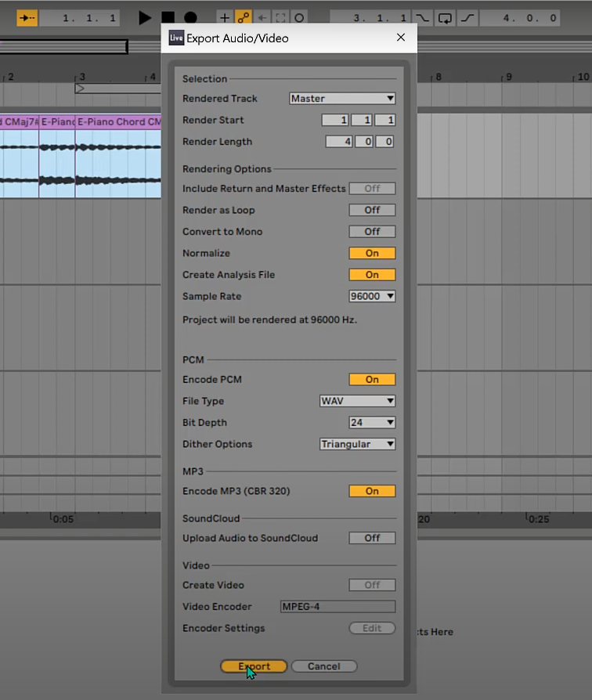The width and height of the screenshot is (592, 700).
Task: Click the Render Start sixteenth field
Action: pyautogui.click(x=384, y=120)
